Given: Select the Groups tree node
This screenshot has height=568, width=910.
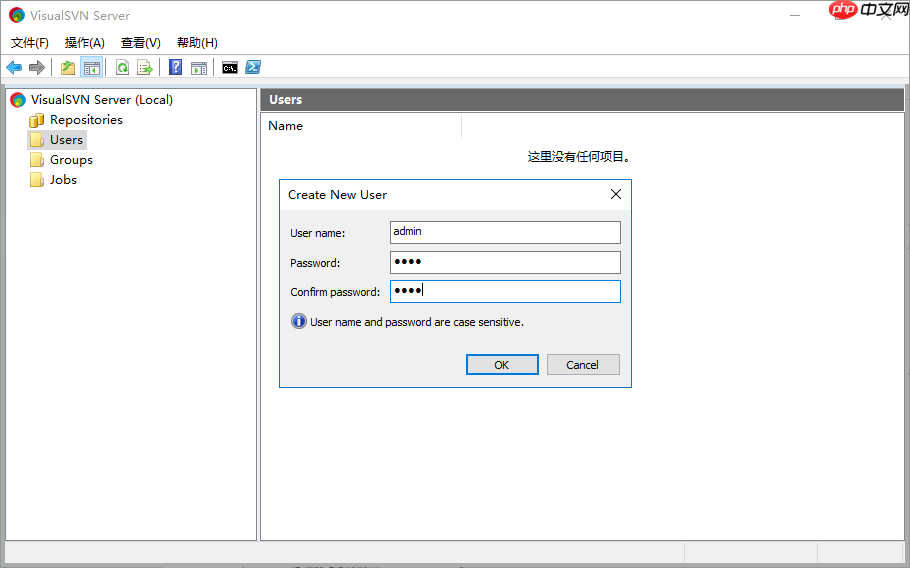Looking at the screenshot, I should 71,160.
